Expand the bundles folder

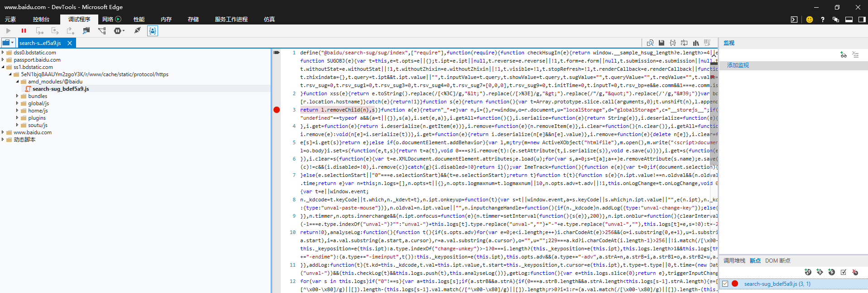coord(17,96)
